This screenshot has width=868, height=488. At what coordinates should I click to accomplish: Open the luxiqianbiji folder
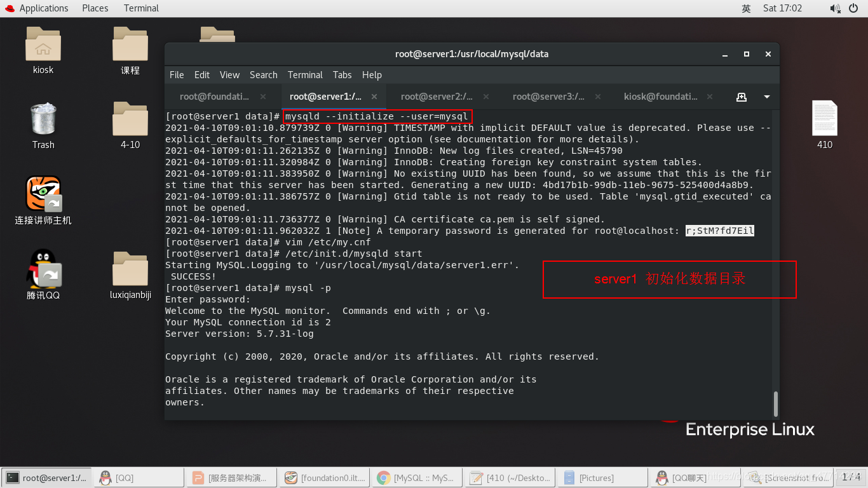click(130, 268)
